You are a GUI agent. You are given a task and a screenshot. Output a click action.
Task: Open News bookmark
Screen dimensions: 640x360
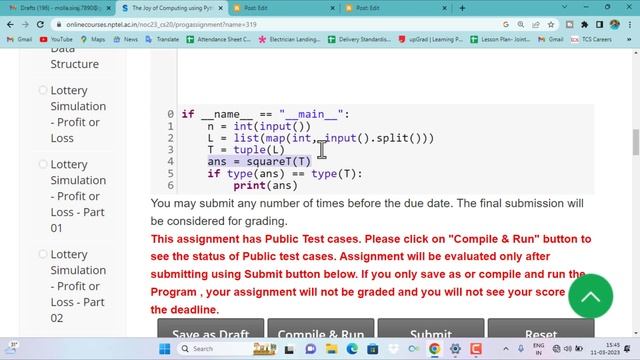tap(126, 39)
